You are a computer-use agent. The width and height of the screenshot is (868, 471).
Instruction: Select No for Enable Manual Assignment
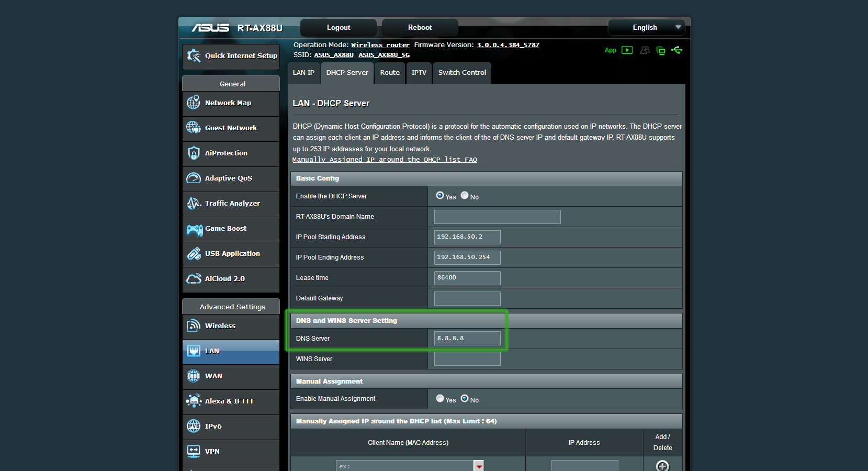pos(465,398)
